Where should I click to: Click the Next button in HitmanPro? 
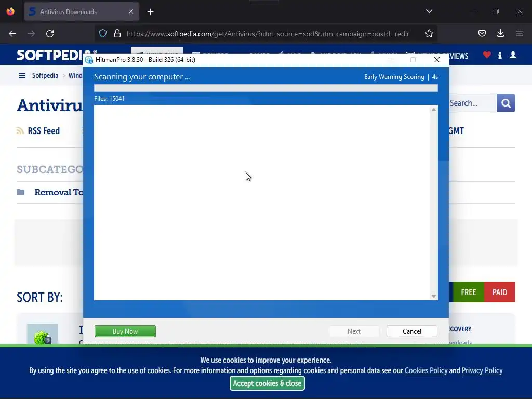click(354, 331)
